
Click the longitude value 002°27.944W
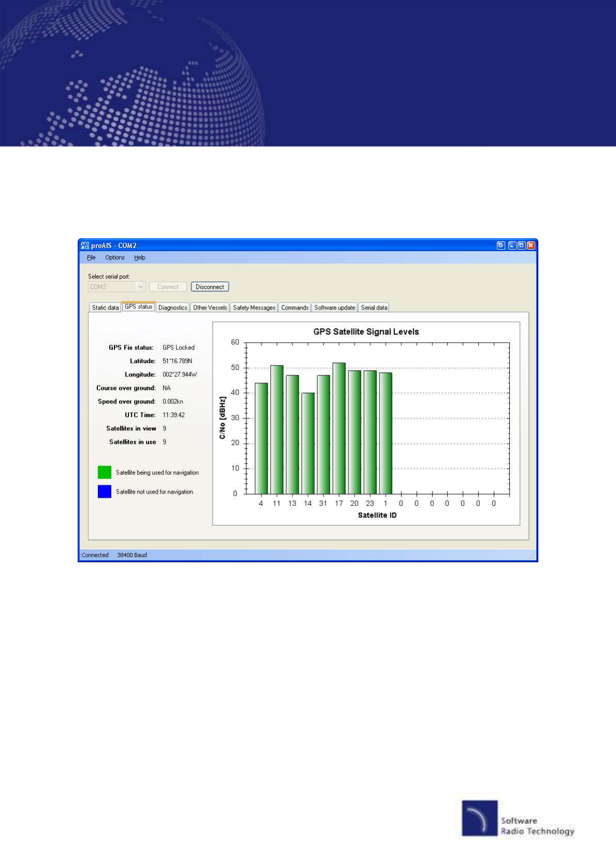pos(180,374)
